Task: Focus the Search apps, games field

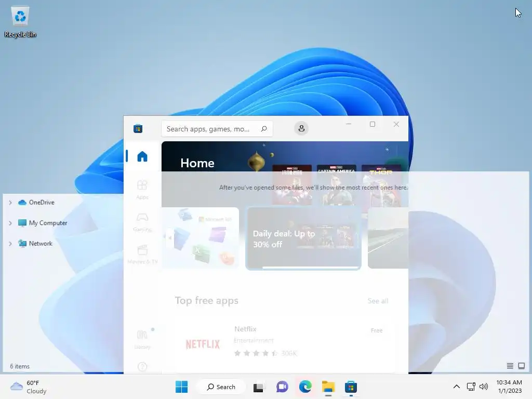Action: point(217,129)
